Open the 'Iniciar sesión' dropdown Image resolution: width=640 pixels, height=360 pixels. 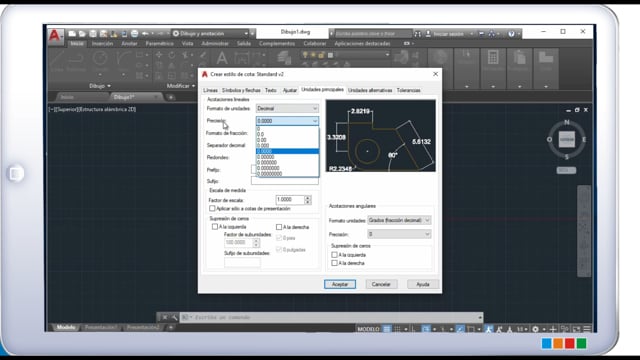(471, 34)
